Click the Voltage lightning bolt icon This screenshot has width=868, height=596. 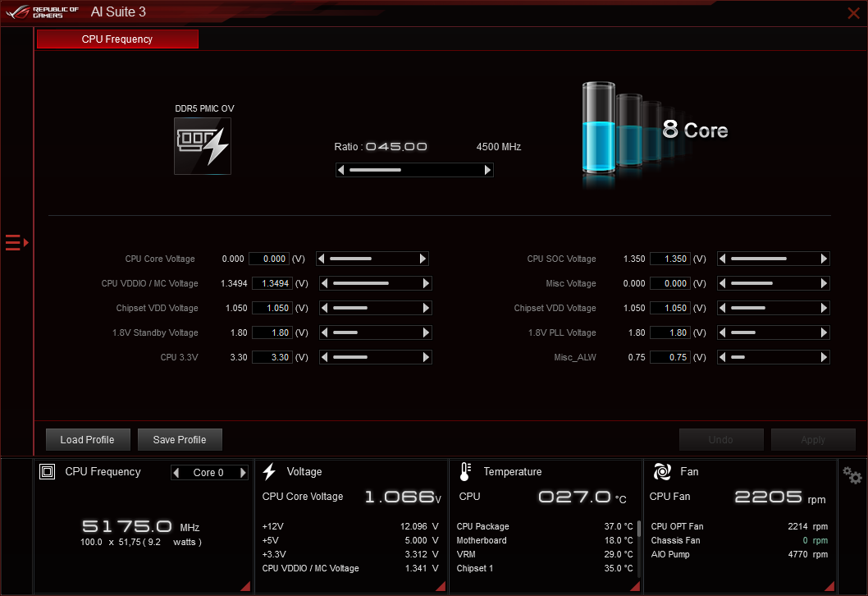270,471
